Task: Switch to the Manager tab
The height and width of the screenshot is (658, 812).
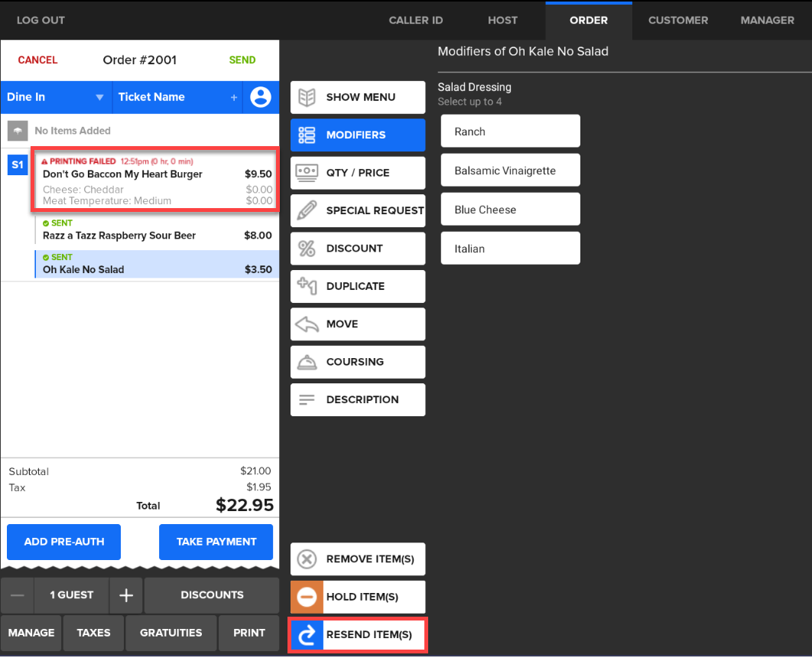Action: (767, 20)
